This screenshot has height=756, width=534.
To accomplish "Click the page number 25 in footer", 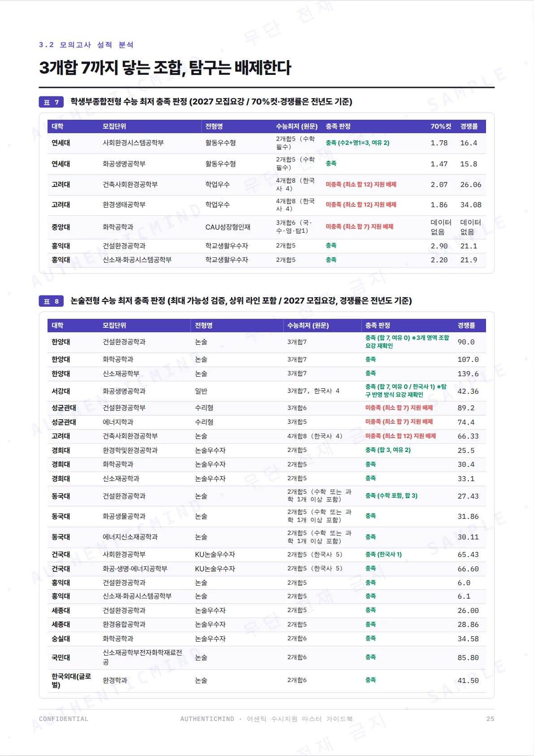I will pyautogui.click(x=490, y=719).
